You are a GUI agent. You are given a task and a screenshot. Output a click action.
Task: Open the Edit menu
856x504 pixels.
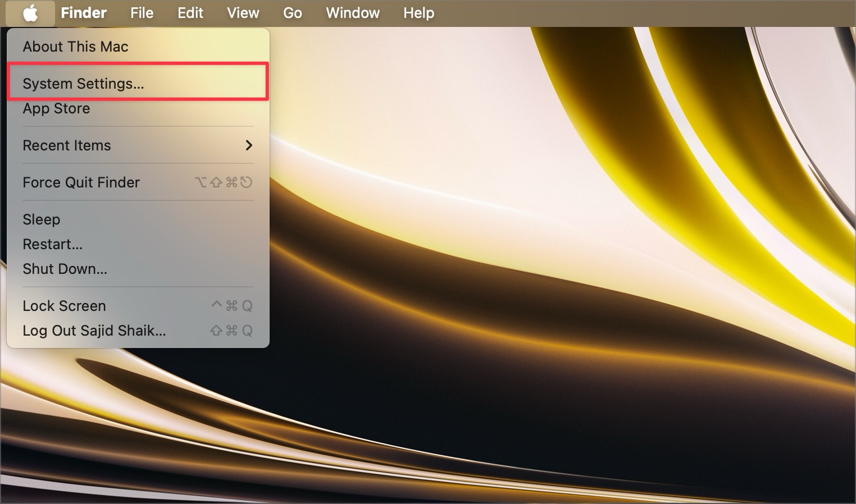tap(190, 13)
